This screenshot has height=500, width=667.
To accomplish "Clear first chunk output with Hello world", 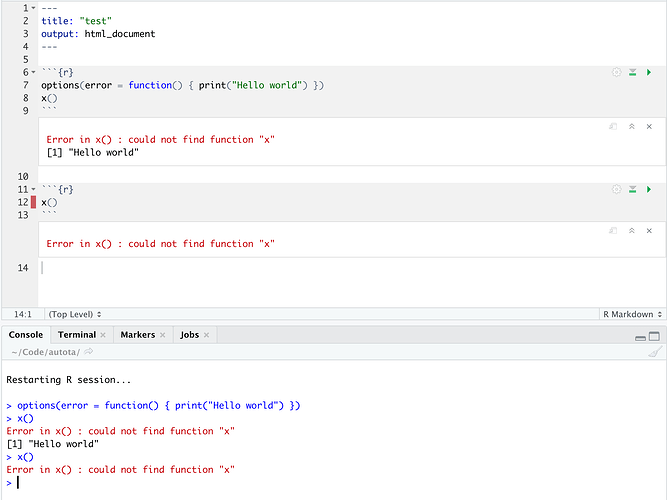I will [649, 126].
